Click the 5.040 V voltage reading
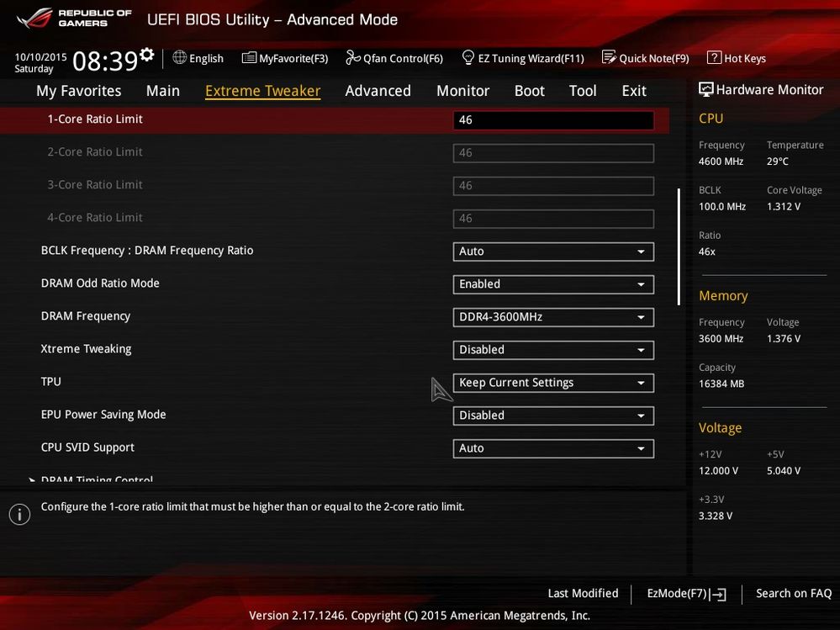 click(783, 471)
